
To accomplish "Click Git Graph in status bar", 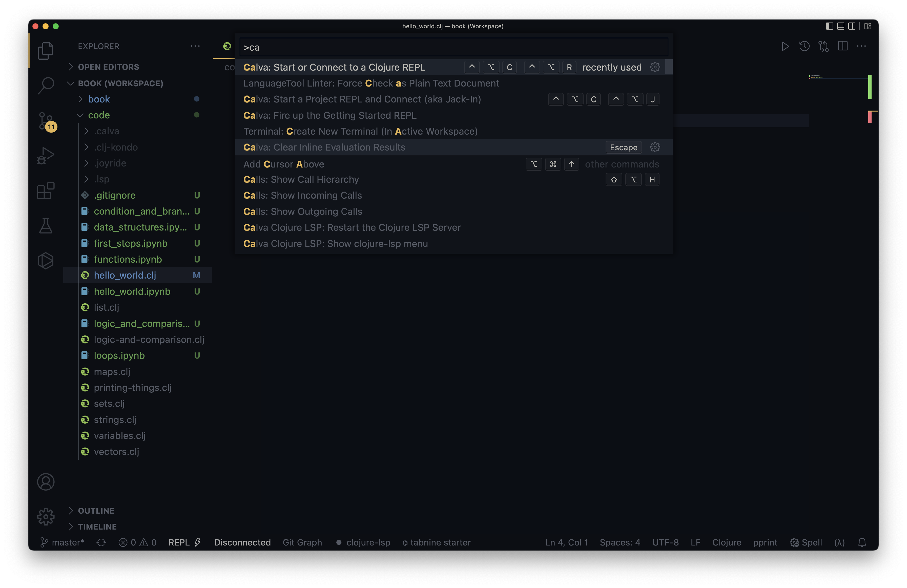I will (302, 542).
